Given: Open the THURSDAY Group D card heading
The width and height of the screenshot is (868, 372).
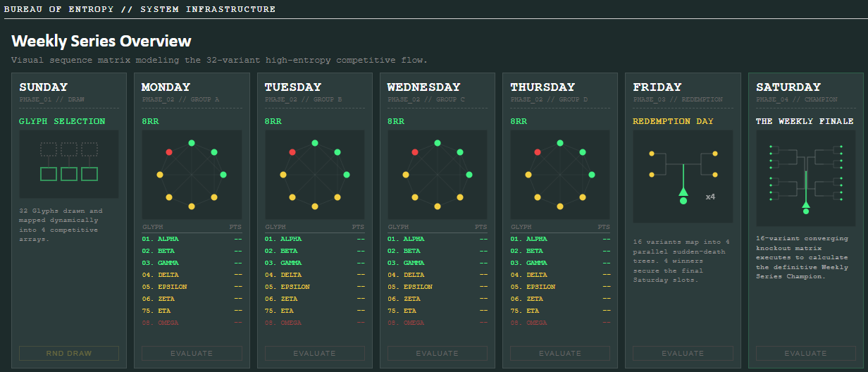Looking at the screenshot, I should point(542,87).
